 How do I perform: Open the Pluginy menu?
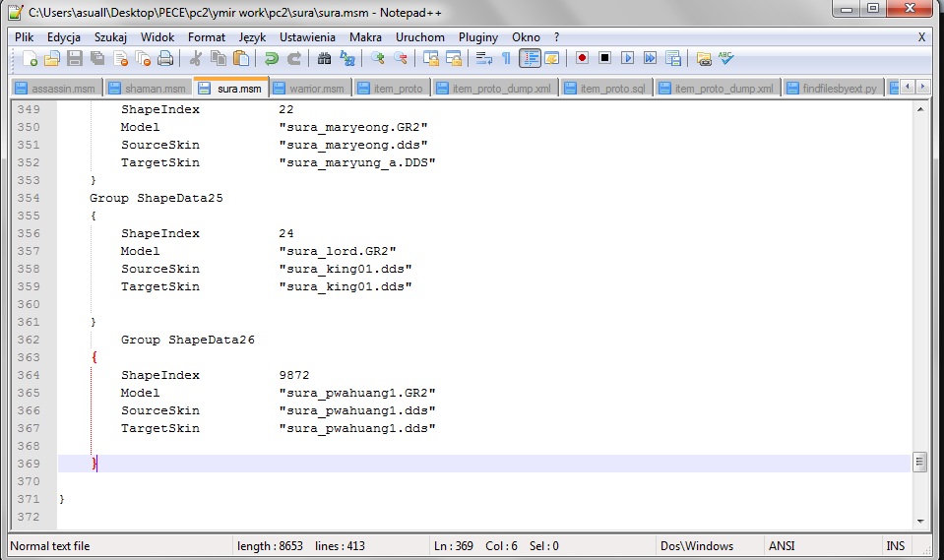[x=478, y=37]
